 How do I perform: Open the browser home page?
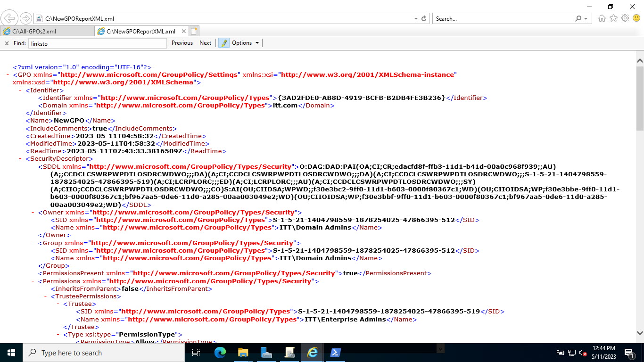point(602,18)
